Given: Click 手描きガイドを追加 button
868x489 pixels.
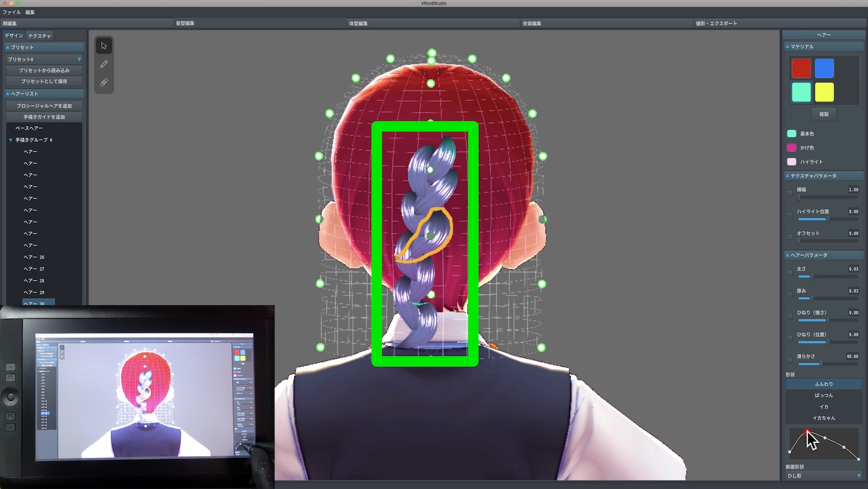Looking at the screenshot, I should click(x=44, y=117).
